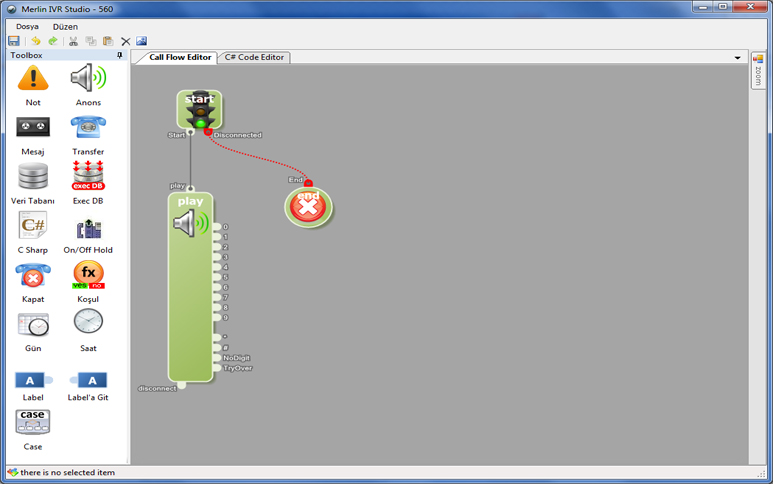
Task: Select the Saat clock tool
Action: [x=88, y=331]
